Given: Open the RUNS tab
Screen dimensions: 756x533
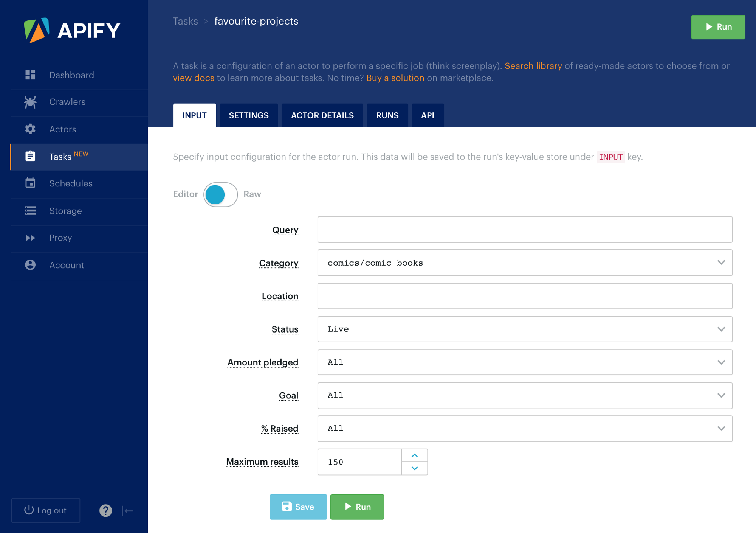Looking at the screenshot, I should (x=387, y=115).
